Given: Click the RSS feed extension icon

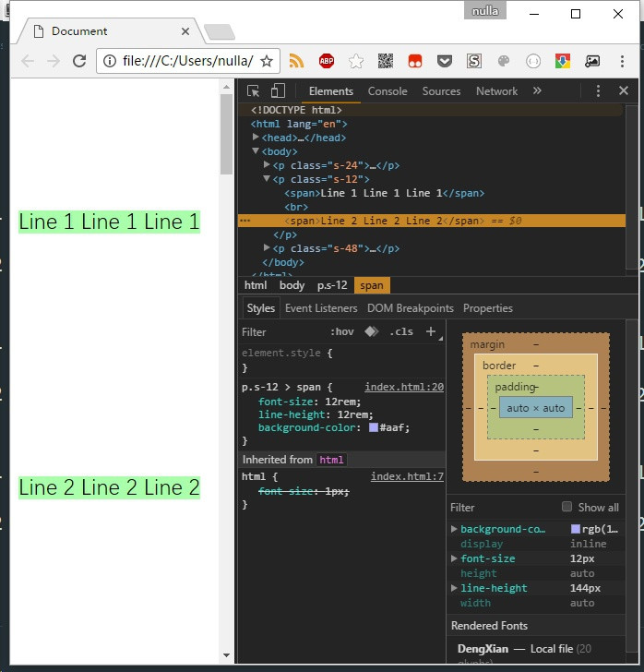Looking at the screenshot, I should click(x=296, y=61).
